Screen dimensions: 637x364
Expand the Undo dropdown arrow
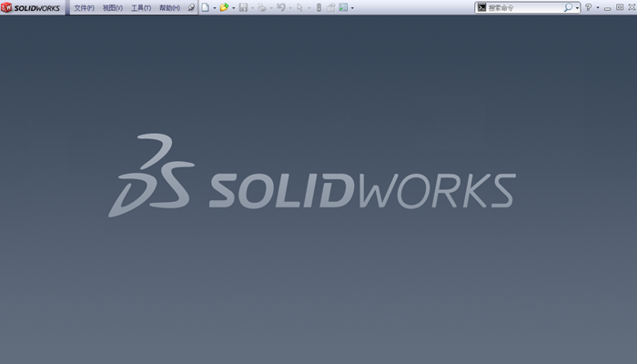(x=290, y=7)
